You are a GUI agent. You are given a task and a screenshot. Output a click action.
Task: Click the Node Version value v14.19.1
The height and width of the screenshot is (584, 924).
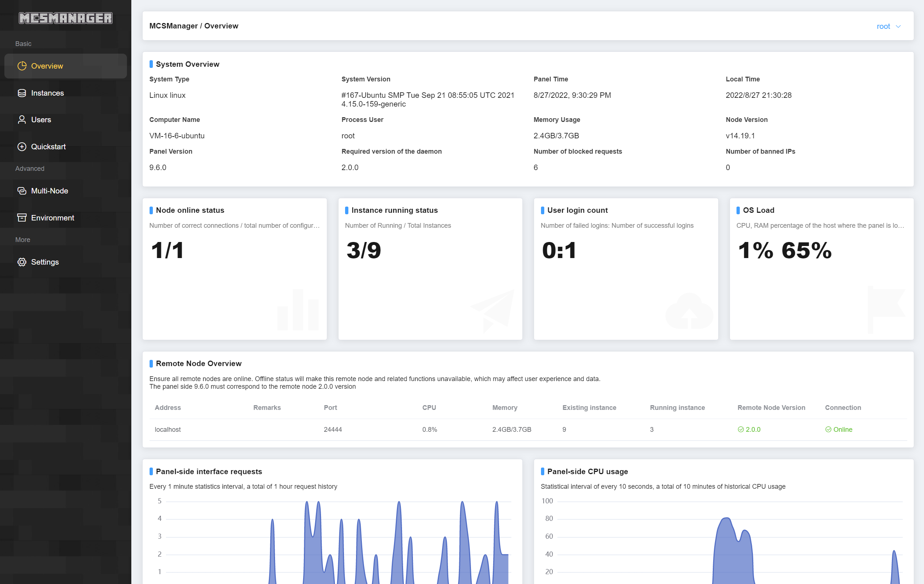click(740, 135)
